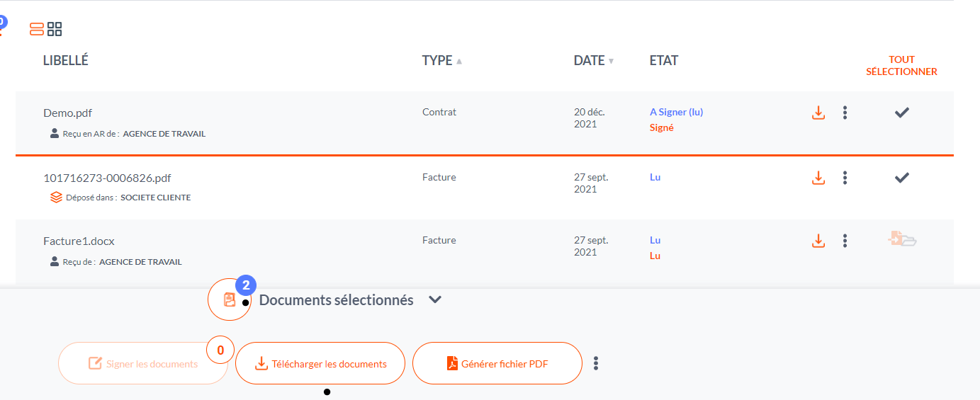This screenshot has width=980, height=400.
Task: Open more options for 101716273-0006826.pdf
Action: pos(845,178)
